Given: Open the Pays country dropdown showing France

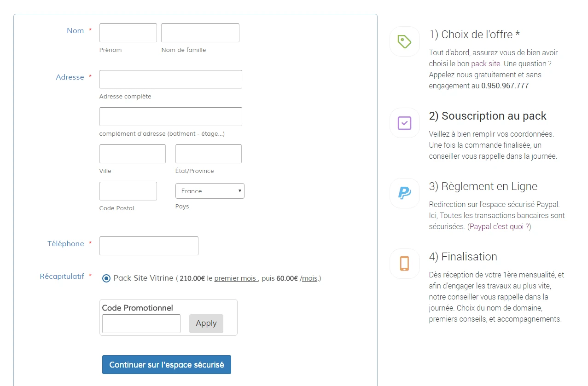Looking at the screenshot, I should [x=210, y=190].
